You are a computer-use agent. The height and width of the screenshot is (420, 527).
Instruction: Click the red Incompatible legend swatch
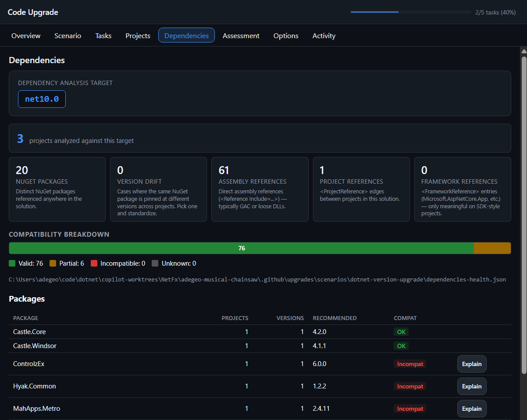coord(94,263)
